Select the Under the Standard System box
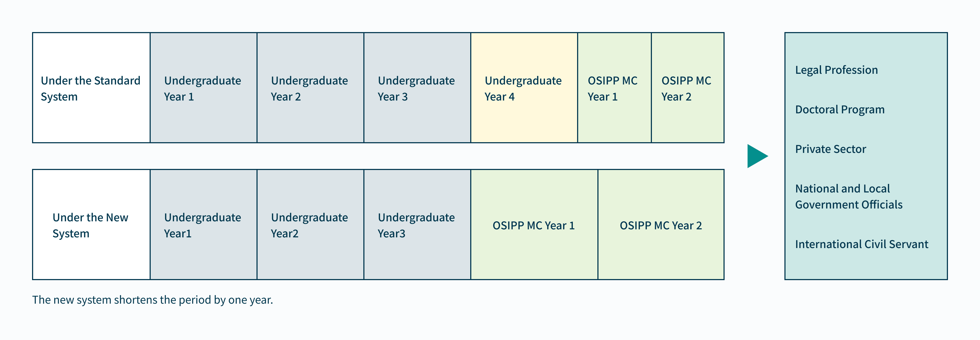This screenshot has height=340, width=980. click(91, 88)
